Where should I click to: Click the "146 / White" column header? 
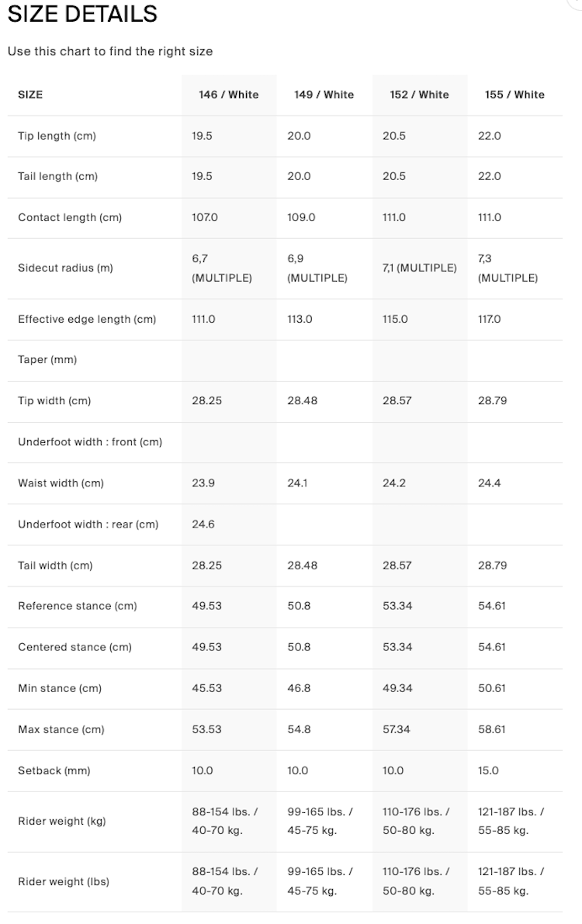tap(228, 95)
